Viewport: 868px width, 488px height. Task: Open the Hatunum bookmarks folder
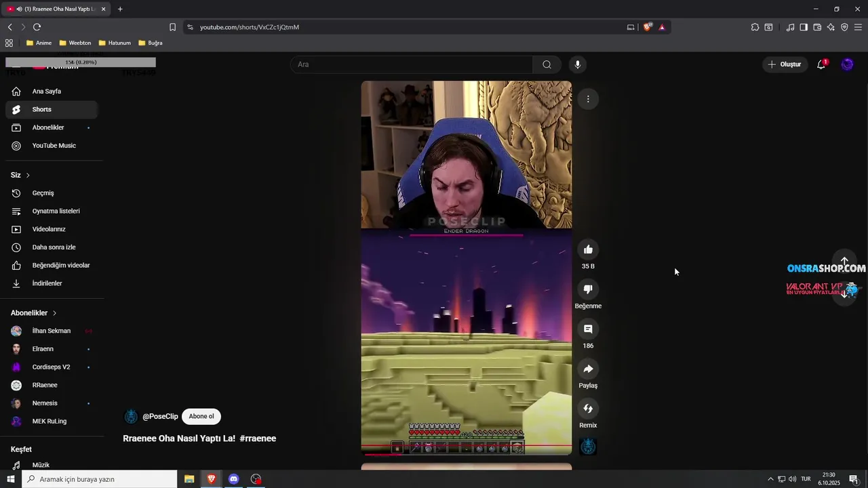(x=115, y=43)
